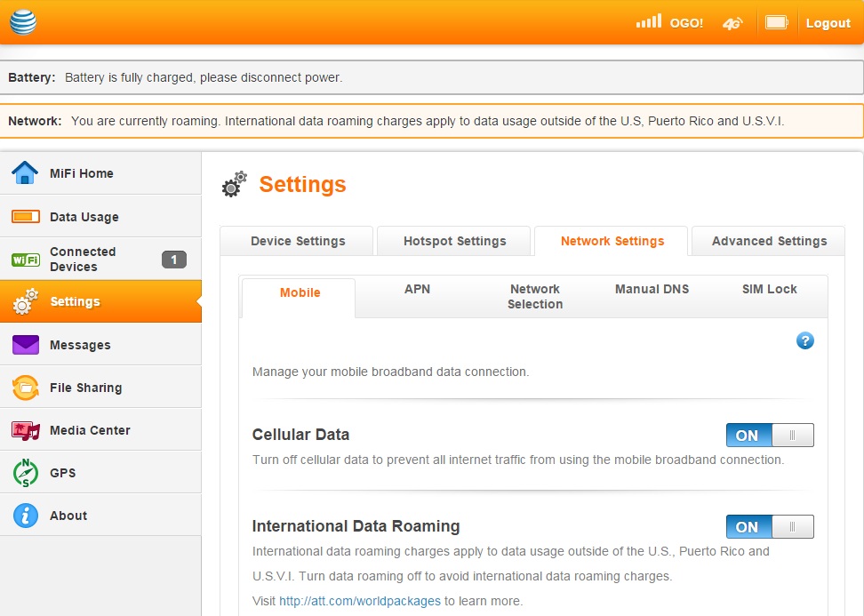
Task: Open the Network Selection sub-tab
Action: [x=535, y=296]
